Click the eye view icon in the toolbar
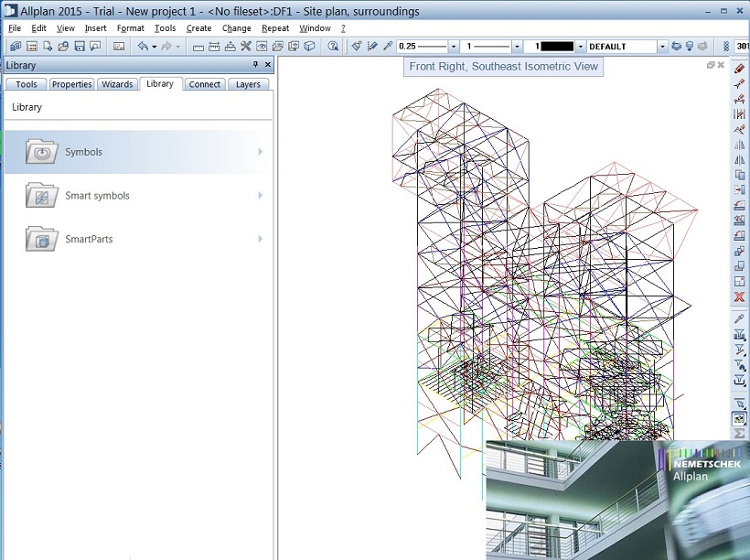Screen dimensions: 750x560 tap(262, 47)
